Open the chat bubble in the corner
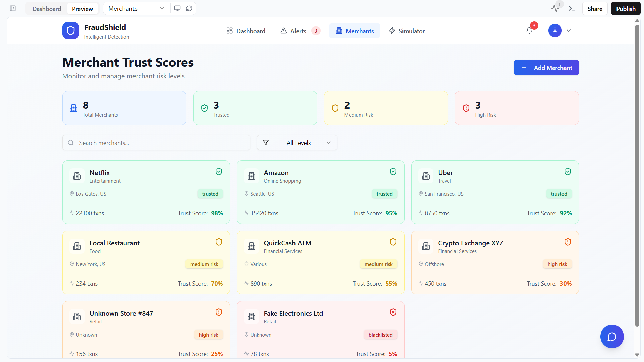644x362 pixels. [x=612, y=337]
